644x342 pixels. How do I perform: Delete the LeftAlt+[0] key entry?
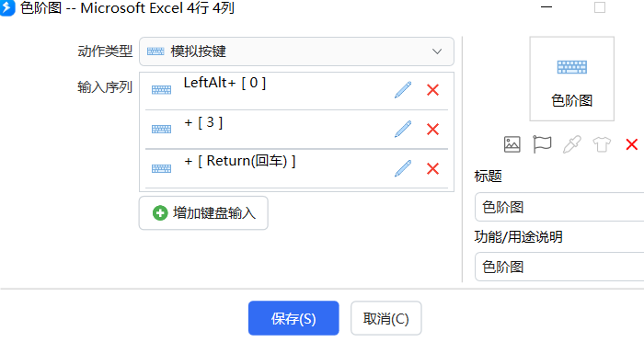click(x=432, y=90)
